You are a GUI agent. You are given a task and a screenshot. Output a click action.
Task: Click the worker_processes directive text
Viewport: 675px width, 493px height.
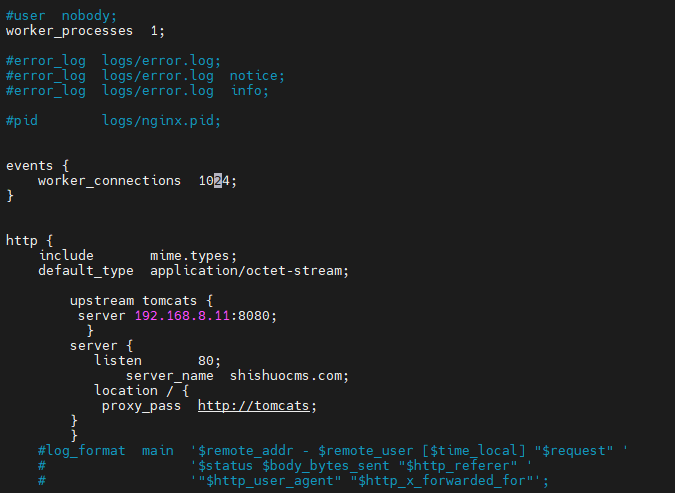coord(69,31)
